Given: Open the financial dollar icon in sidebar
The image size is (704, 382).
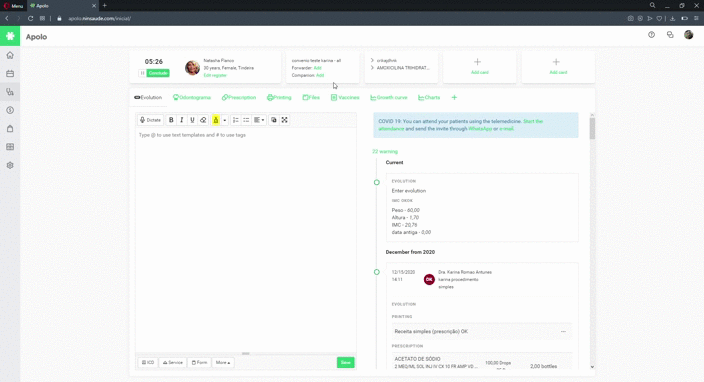Looking at the screenshot, I should click(10, 110).
